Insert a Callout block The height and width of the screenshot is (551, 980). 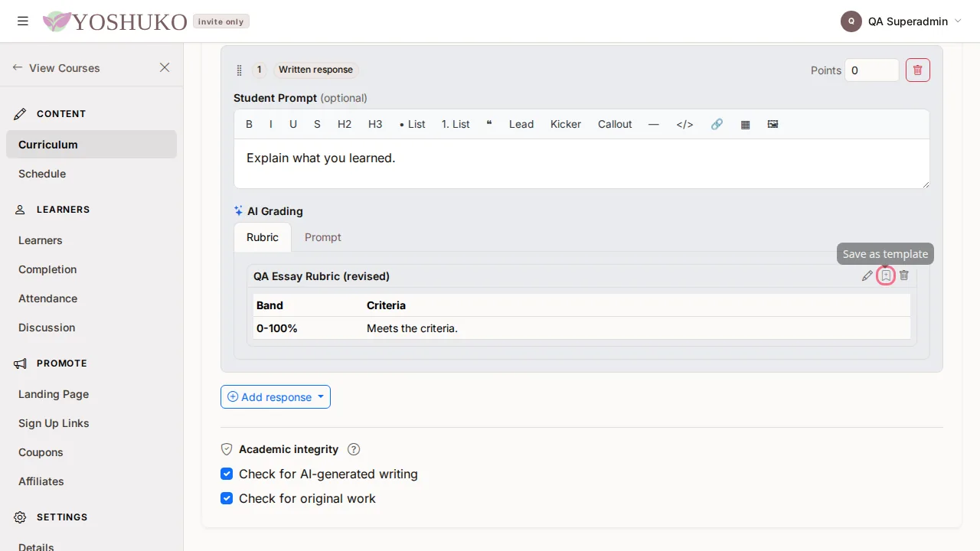[615, 124]
